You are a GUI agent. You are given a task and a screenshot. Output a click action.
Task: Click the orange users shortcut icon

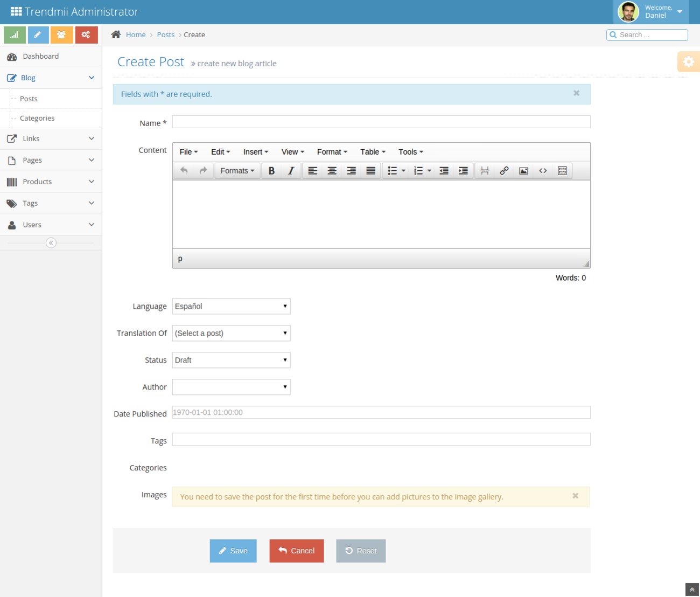click(x=61, y=34)
